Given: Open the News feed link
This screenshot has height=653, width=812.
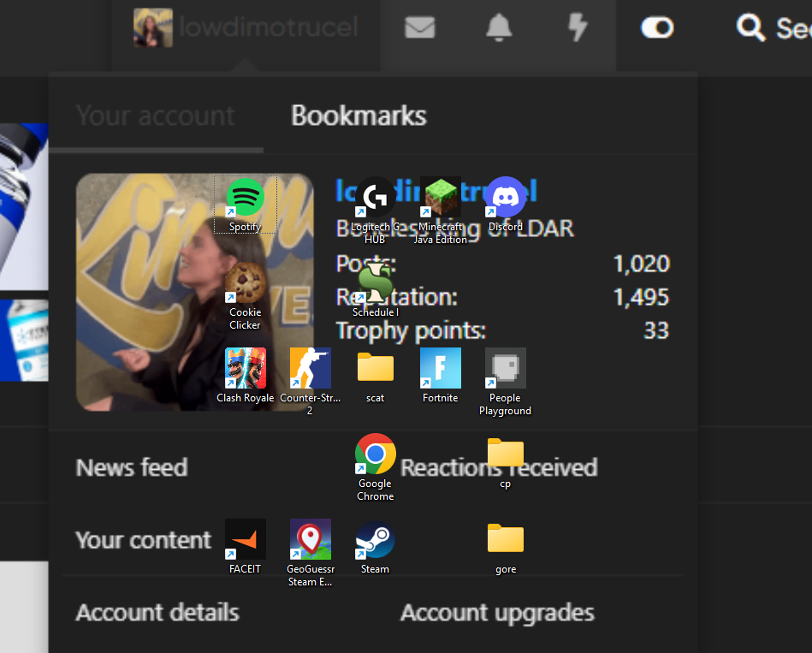Looking at the screenshot, I should pos(132,467).
